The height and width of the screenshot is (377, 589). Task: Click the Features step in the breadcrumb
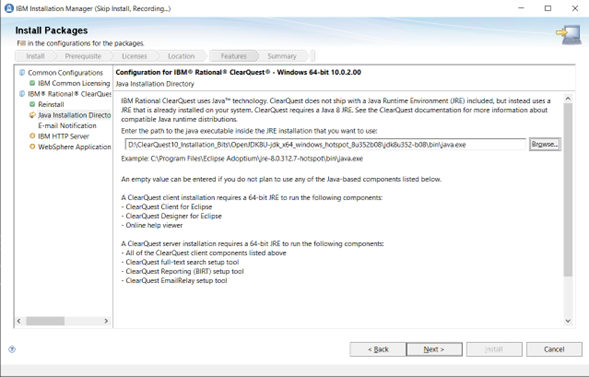233,56
